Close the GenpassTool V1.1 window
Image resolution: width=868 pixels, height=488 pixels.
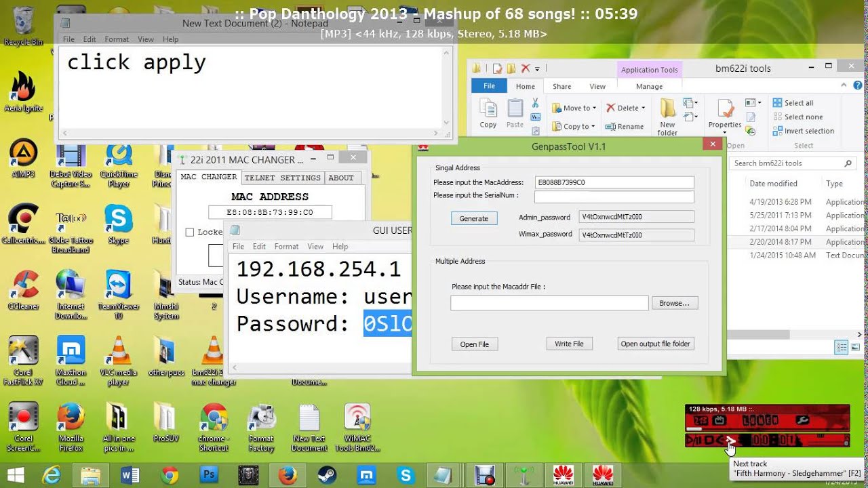pos(712,144)
